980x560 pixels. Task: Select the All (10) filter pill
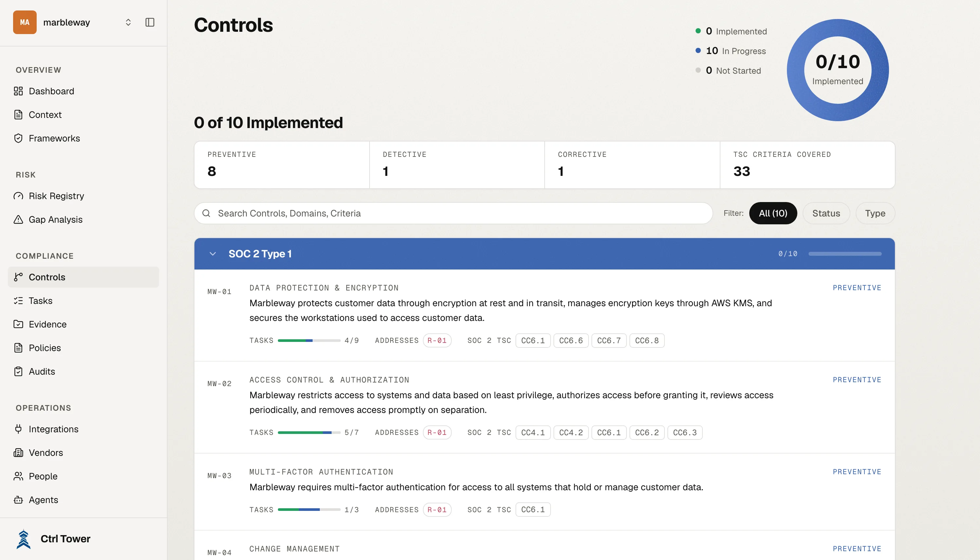tap(773, 213)
